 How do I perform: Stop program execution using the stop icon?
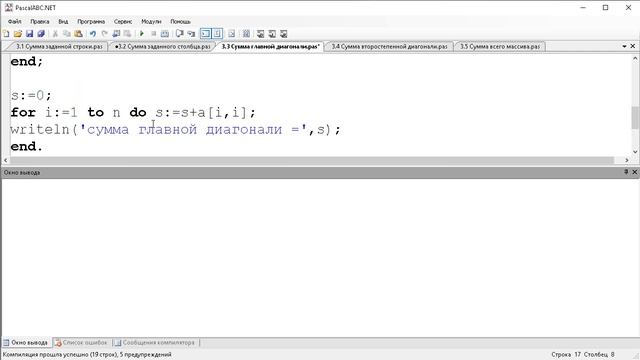153,34
